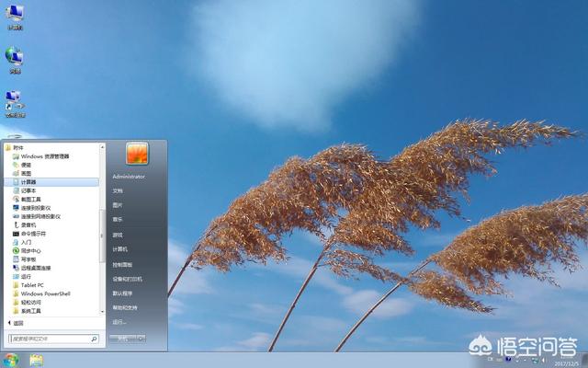588x368 pixels.
Task: Click the search magnifier icon
Action: 94,339
